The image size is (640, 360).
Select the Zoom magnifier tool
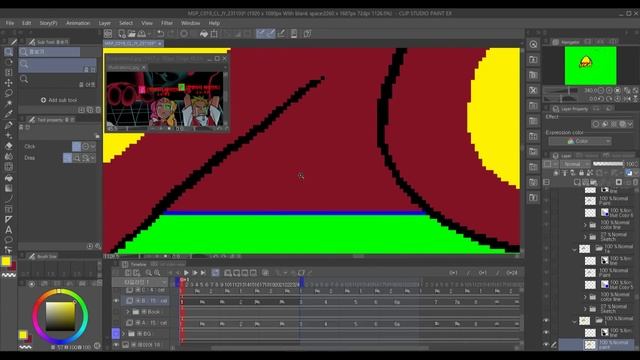click(8, 52)
